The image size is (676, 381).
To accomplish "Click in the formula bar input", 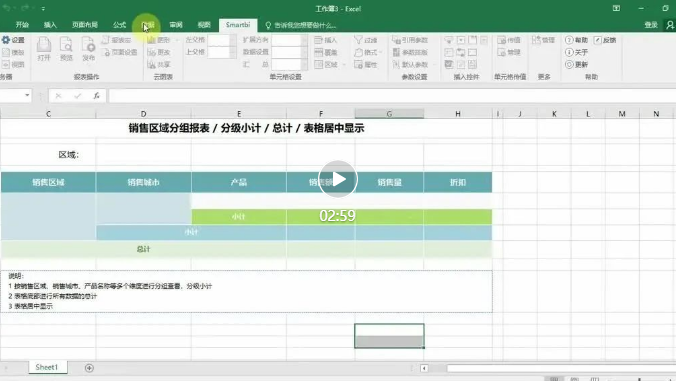I will 391,96.
